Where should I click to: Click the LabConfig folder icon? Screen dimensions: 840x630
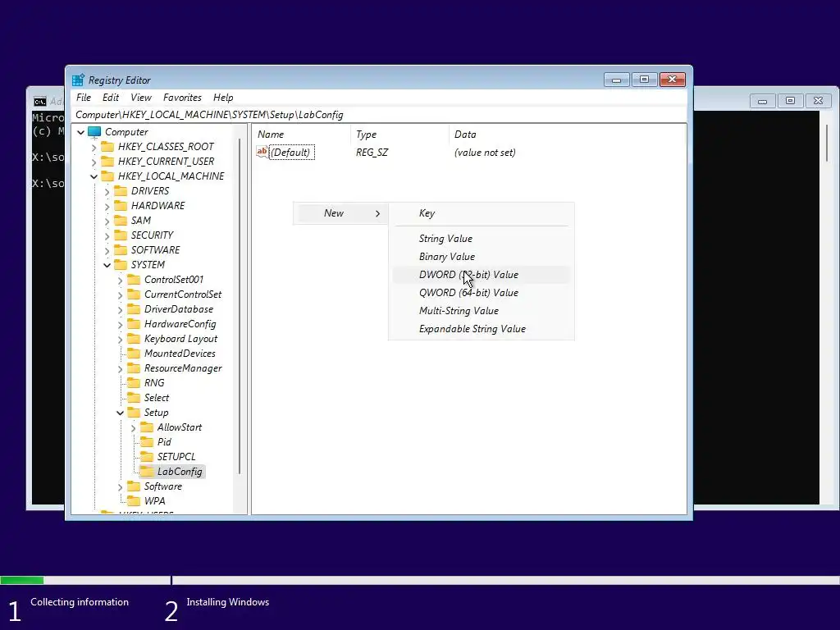147,472
